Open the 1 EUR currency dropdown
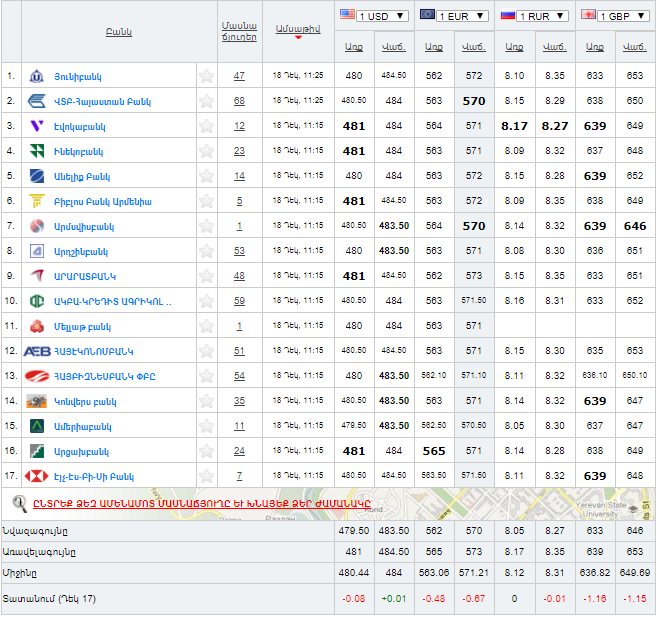Viewport: 656px width, 617px height. pyautogui.click(x=462, y=16)
